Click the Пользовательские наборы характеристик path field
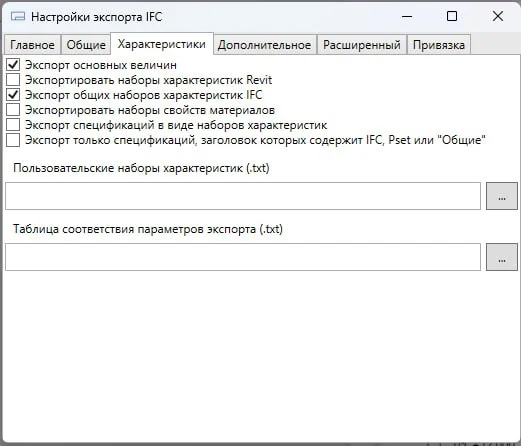Image resolution: width=521 pixels, height=446 pixels. click(243, 196)
